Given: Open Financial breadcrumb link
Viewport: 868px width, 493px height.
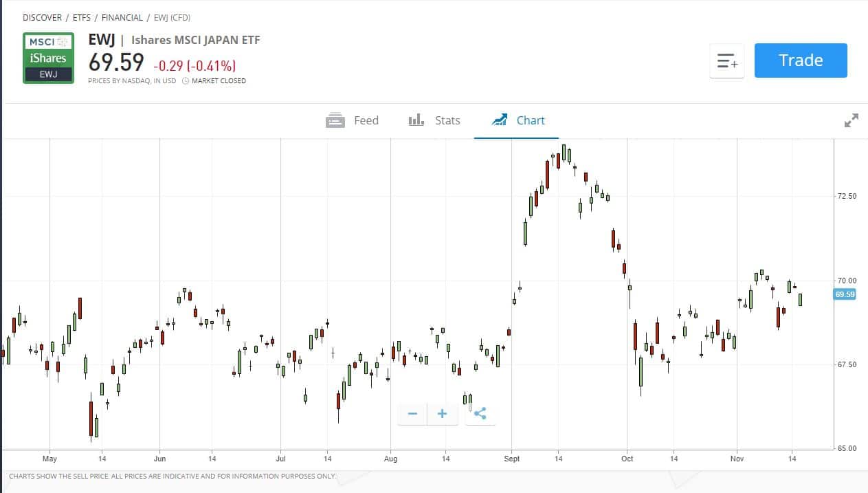Looking at the screenshot, I should [122, 17].
